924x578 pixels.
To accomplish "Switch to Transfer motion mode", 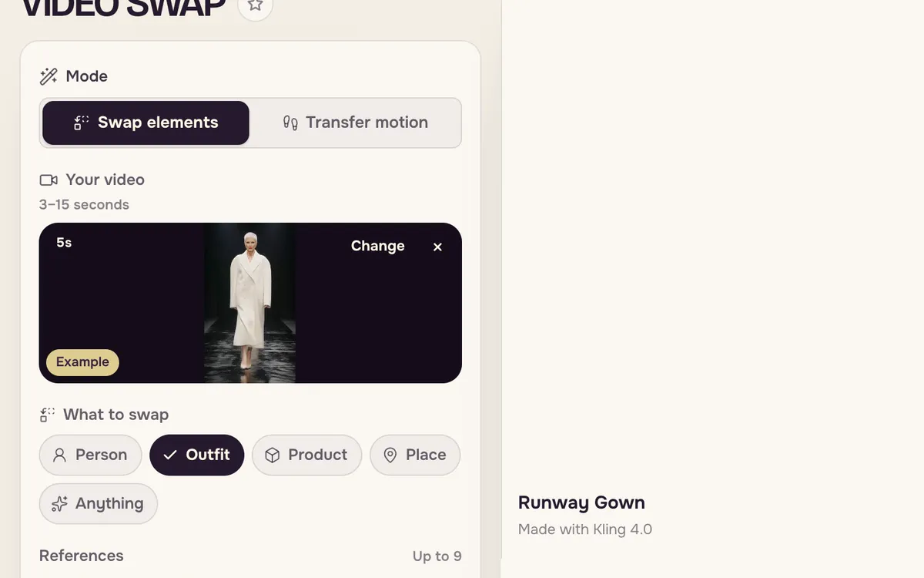I will (356, 123).
